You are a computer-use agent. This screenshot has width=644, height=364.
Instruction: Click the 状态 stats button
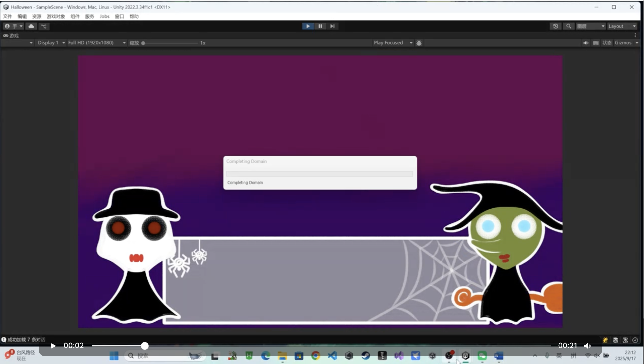tap(606, 43)
